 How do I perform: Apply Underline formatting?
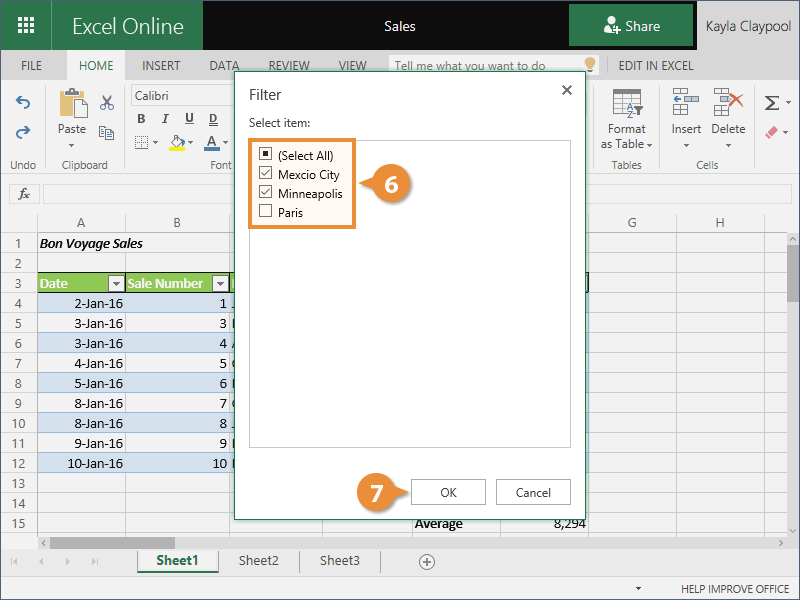187,120
